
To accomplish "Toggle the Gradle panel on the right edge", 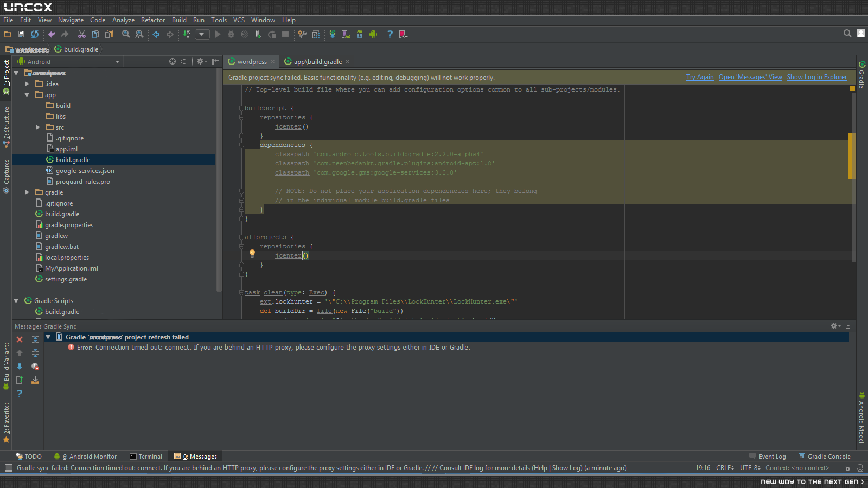I will (861, 74).
